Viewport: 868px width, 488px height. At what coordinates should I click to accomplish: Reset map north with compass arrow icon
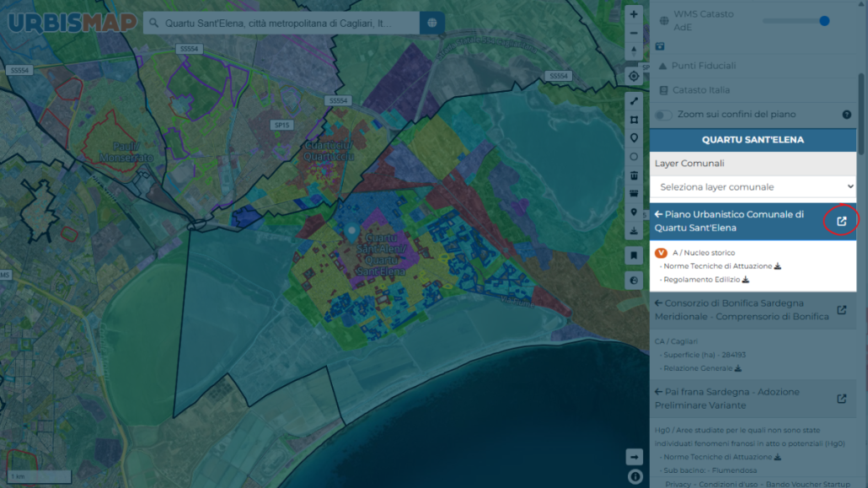[634, 51]
